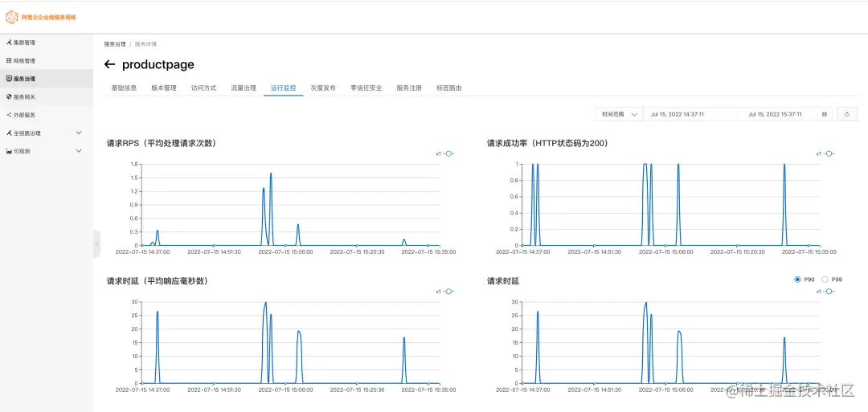Collapse the sidebar using its edge handle

click(x=97, y=244)
